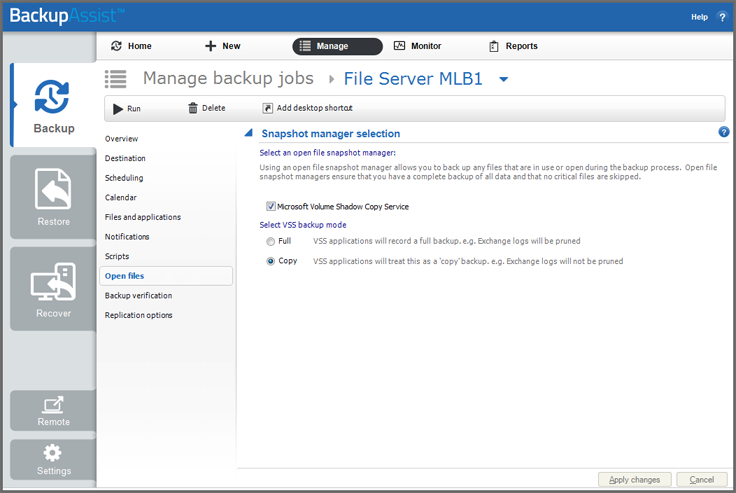Click the 'Select VSS backup mode' heading
The width and height of the screenshot is (736, 493).
303,225
